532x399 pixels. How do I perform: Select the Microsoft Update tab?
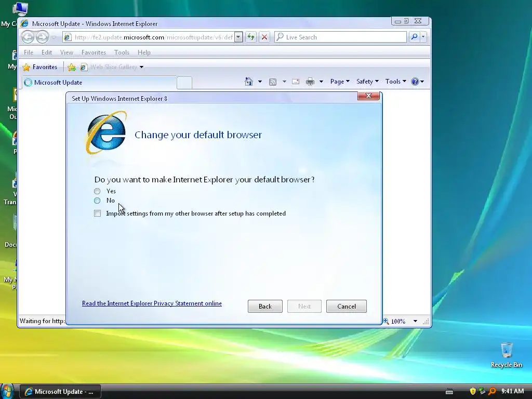click(99, 83)
